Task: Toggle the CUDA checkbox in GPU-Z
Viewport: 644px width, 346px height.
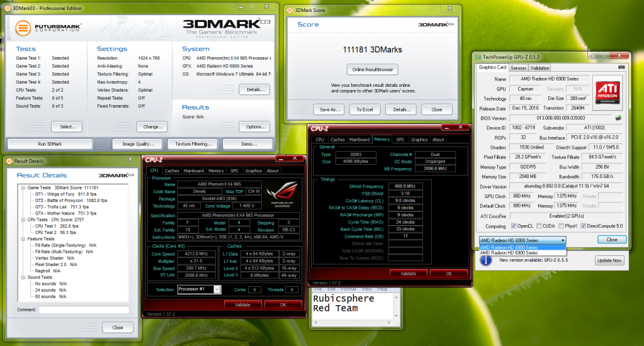Action: coord(539,226)
